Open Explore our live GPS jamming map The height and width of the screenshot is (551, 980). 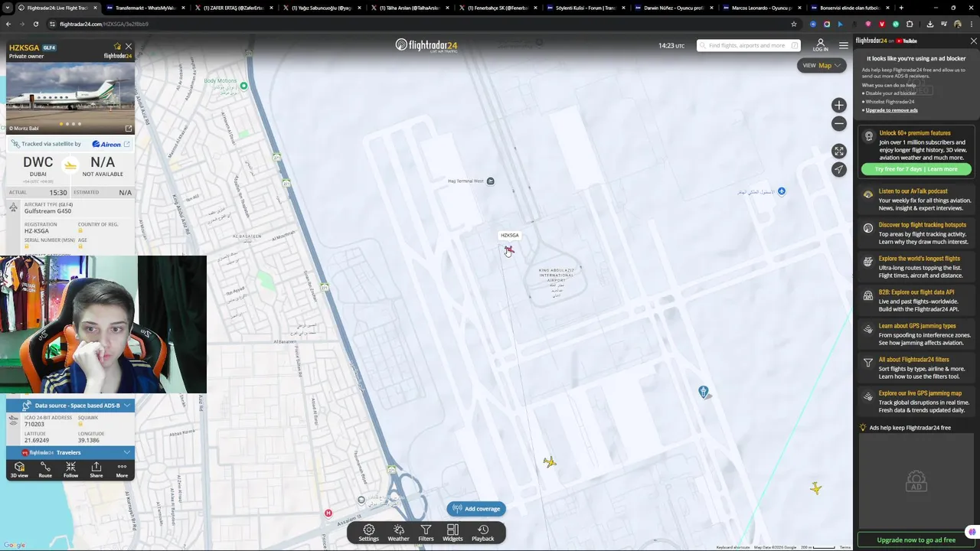coord(916,402)
